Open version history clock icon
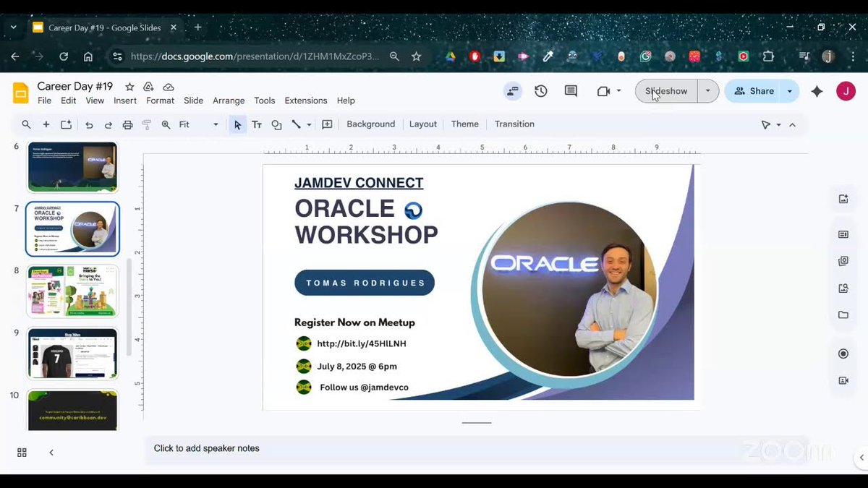This screenshot has width=868, height=488. tap(541, 91)
